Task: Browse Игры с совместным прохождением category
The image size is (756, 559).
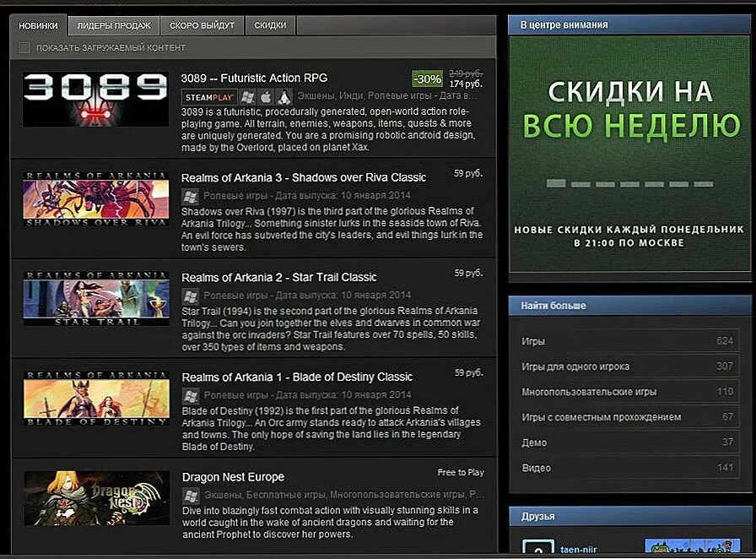Action: coord(629,416)
